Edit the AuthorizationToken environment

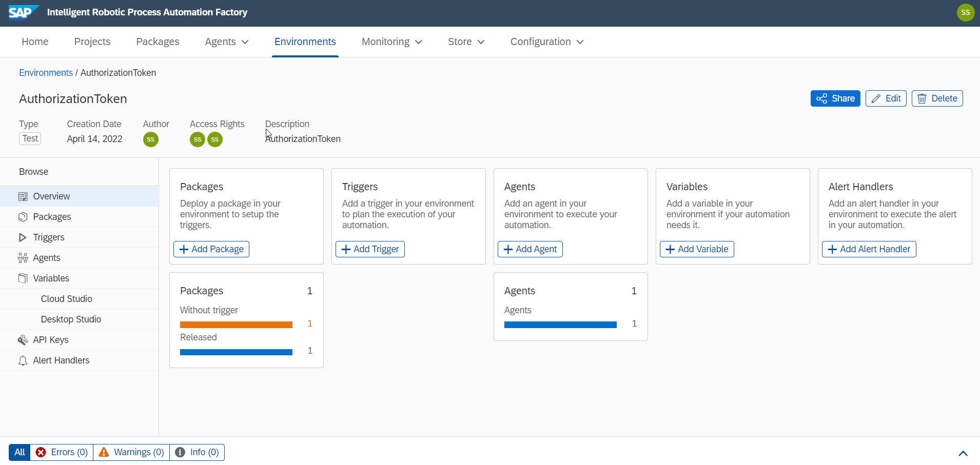pos(886,98)
